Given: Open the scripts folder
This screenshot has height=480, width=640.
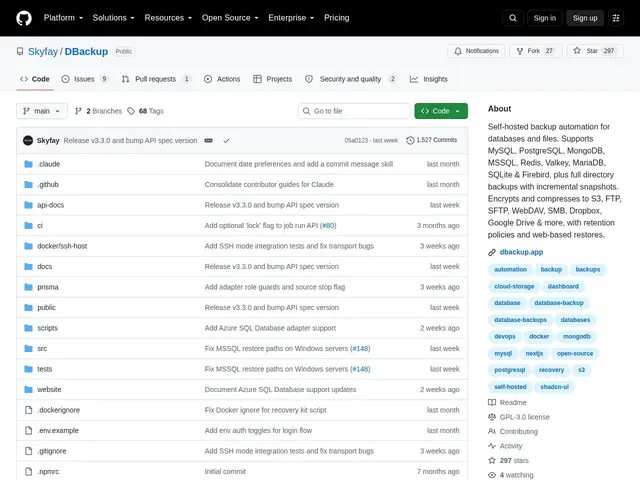Looking at the screenshot, I should (47, 328).
